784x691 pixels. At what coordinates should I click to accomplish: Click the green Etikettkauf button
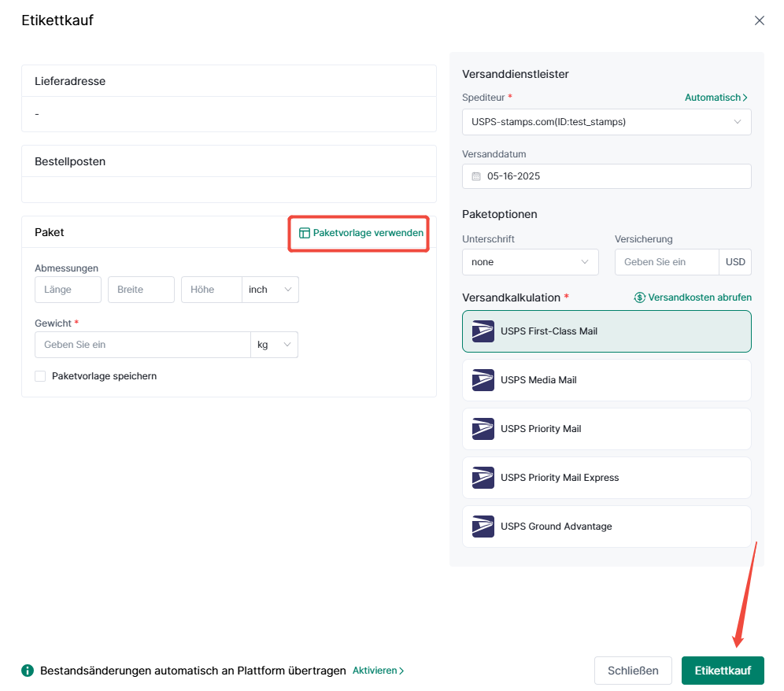pos(723,671)
